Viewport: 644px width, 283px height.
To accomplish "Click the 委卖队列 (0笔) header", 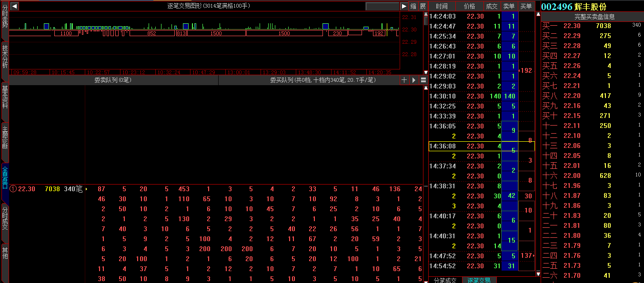I will tap(113, 80).
